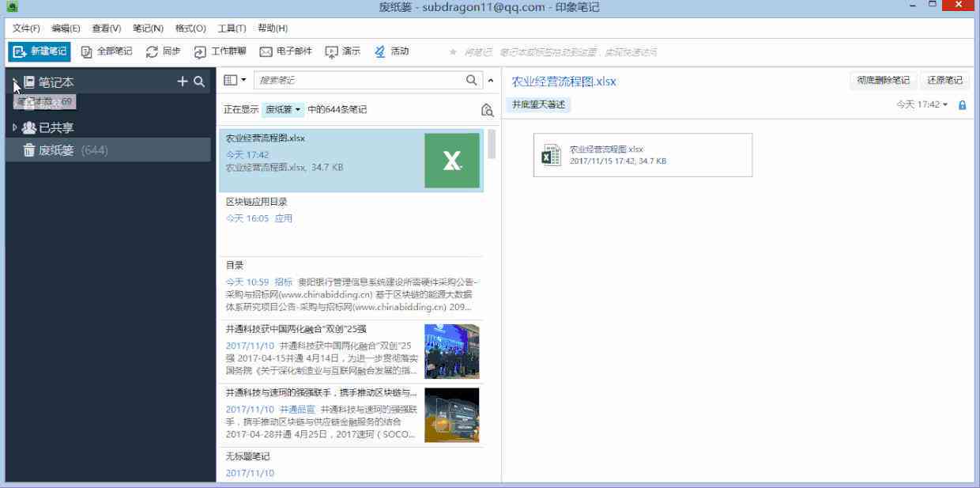Viewport: 980px width, 488px height.
Task: Open the 农业经营流程图.xlsx attachment
Action: (643, 154)
